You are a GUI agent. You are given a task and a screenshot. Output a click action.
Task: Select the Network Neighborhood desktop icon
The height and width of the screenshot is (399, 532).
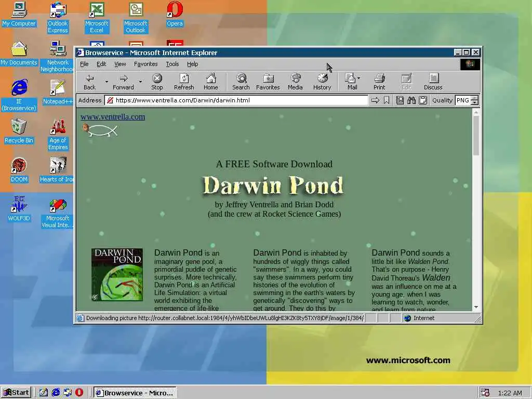pos(57,56)
